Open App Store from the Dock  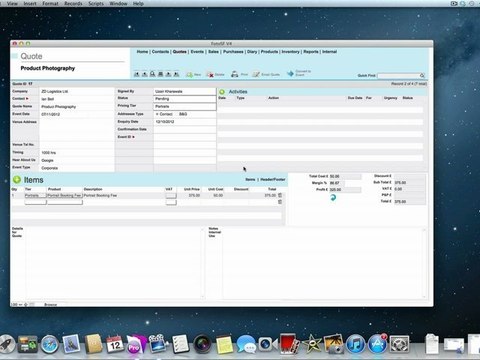coord(377,344)
